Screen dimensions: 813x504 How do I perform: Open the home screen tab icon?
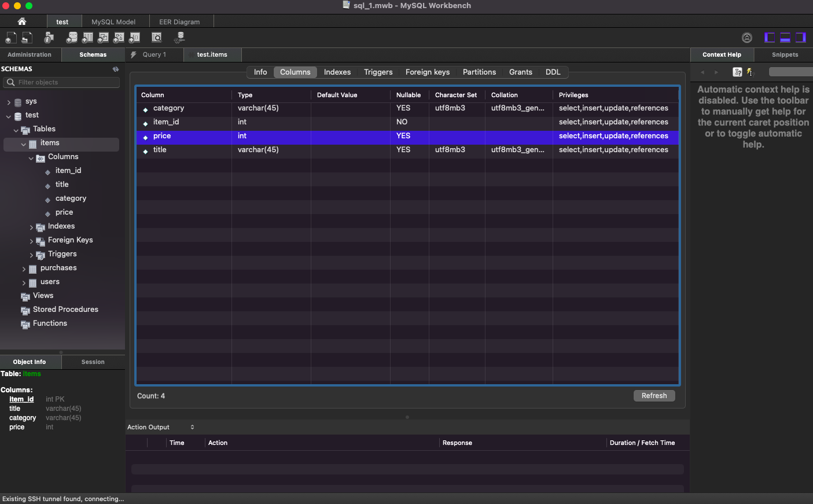[x=22, y=21]
